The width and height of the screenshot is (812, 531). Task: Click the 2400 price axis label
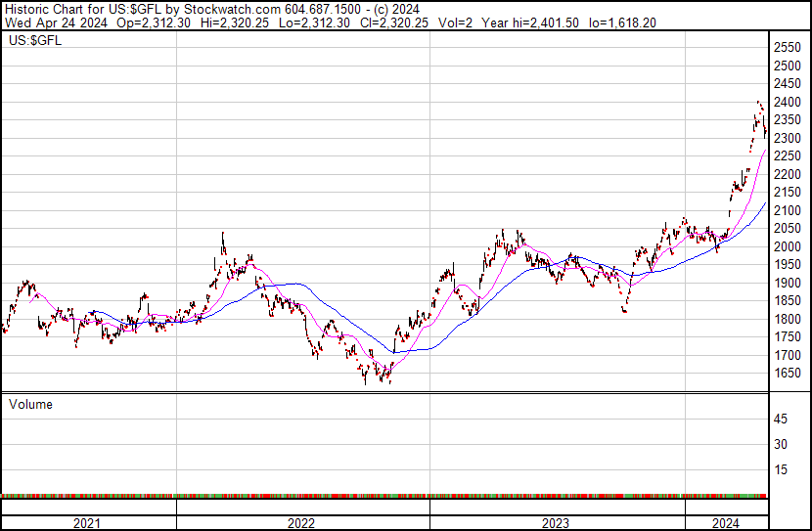coord(788,102)
